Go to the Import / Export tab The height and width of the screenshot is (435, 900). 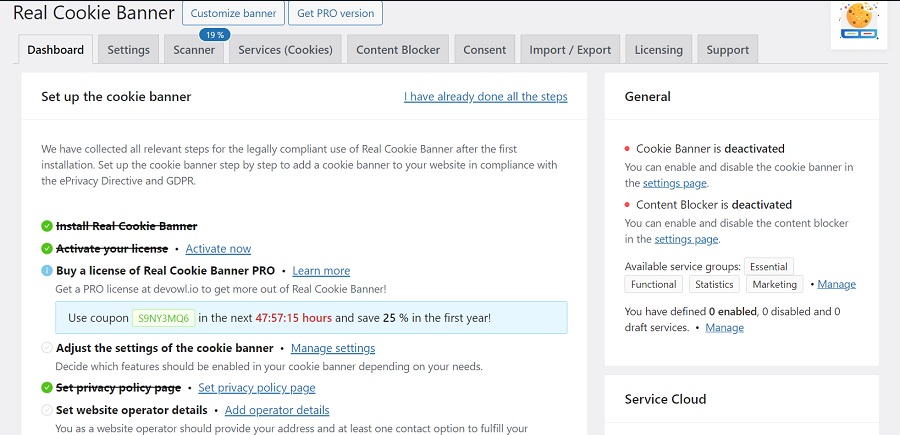[x=569, y=50]
